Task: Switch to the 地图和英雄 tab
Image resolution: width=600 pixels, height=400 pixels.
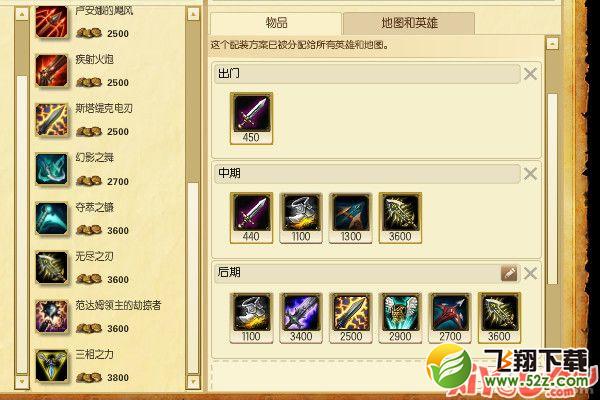Action: pyautogui.click(x=409, y=23)
